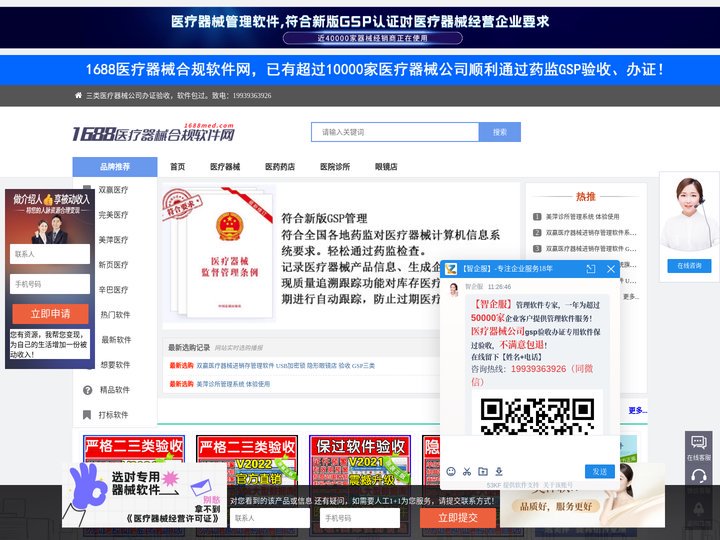Click the 在线客服 chat bubble icon
The height and width of the screenshot is (540, 720).
point(698,443)
